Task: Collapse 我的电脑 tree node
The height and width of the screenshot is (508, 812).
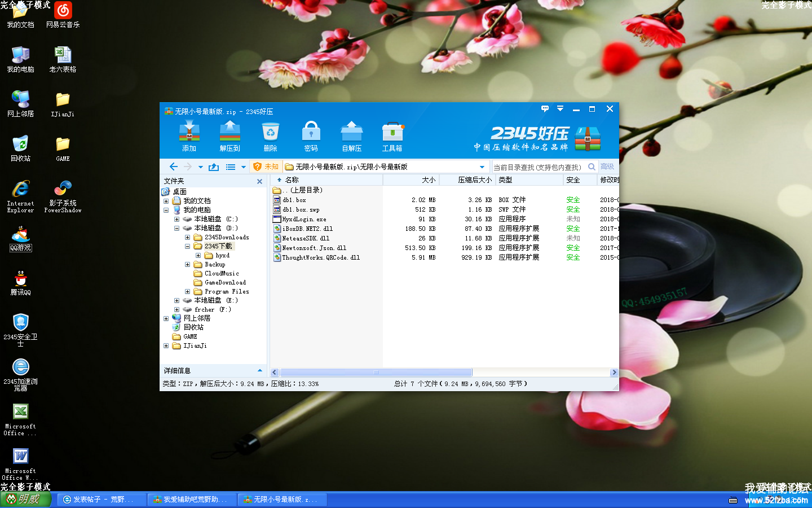Action: (166, 210)
